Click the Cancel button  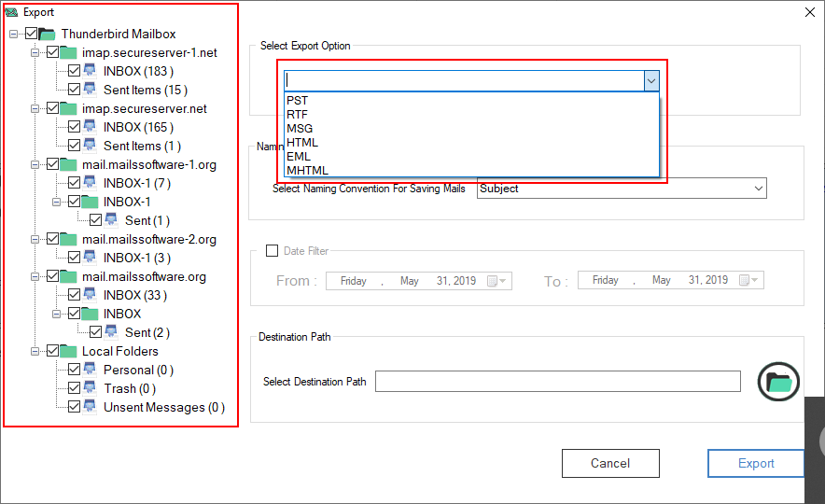coord(610,464)
